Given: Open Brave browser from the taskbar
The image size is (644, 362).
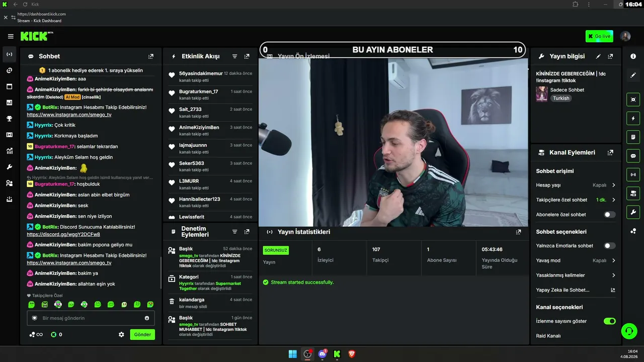Looking at the screenshot, I should (352, 354).
